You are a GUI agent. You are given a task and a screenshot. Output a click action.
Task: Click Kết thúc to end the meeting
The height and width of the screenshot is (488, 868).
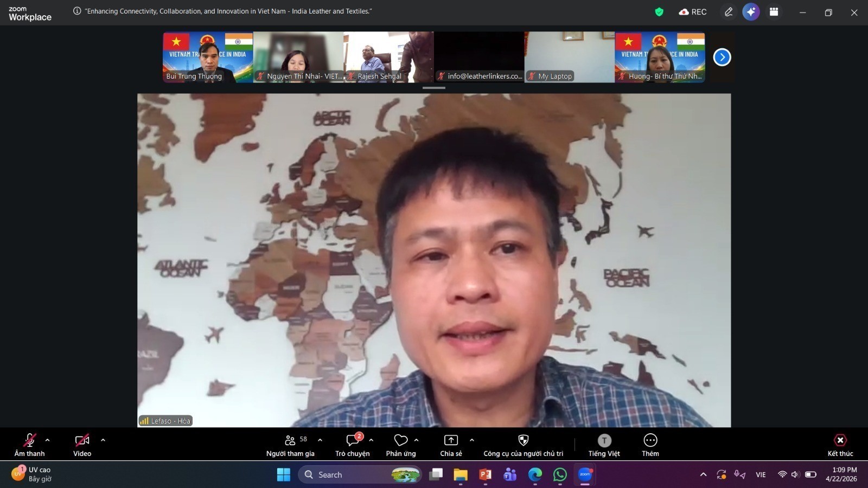(840, 441)
